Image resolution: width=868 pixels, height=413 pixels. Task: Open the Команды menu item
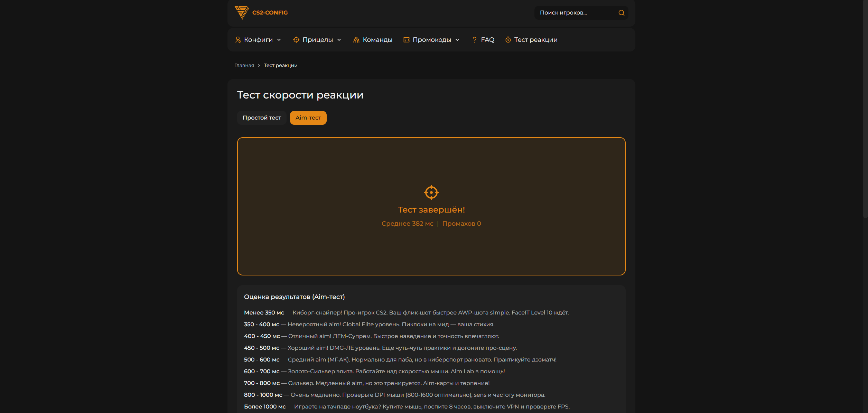pyautogui.click(x=377, y=40)
